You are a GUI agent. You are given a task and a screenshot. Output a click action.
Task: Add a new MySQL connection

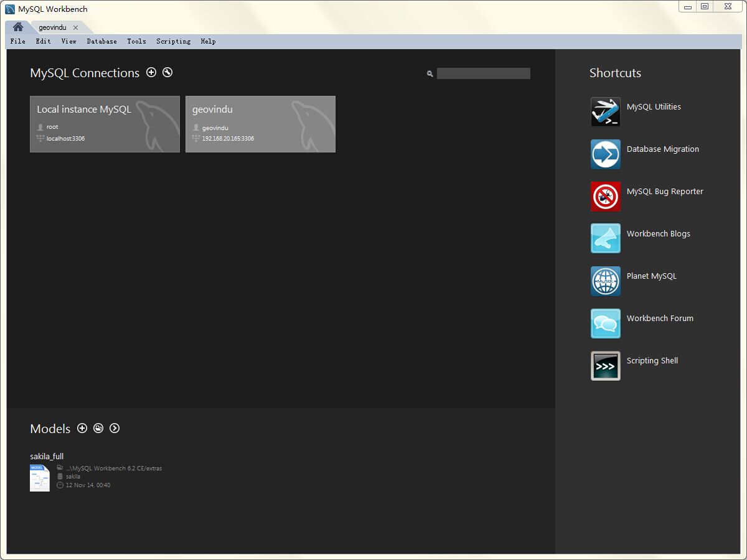click(151, 72)
